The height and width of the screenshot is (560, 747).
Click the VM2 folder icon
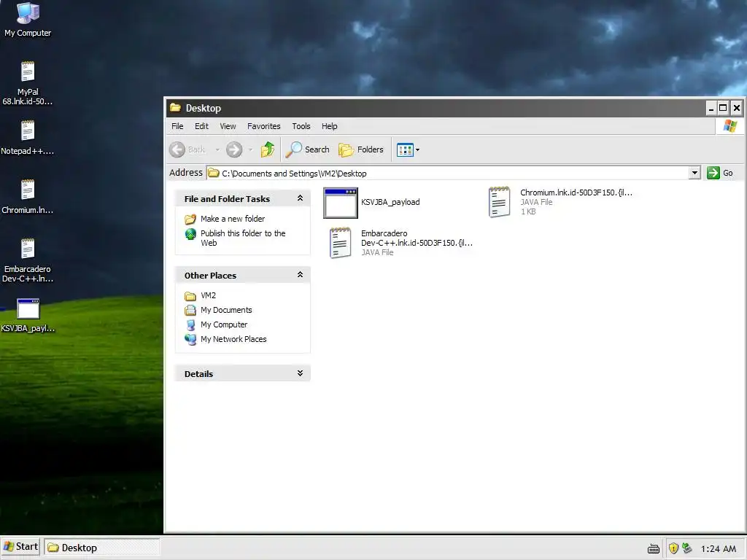pos(190,296)
